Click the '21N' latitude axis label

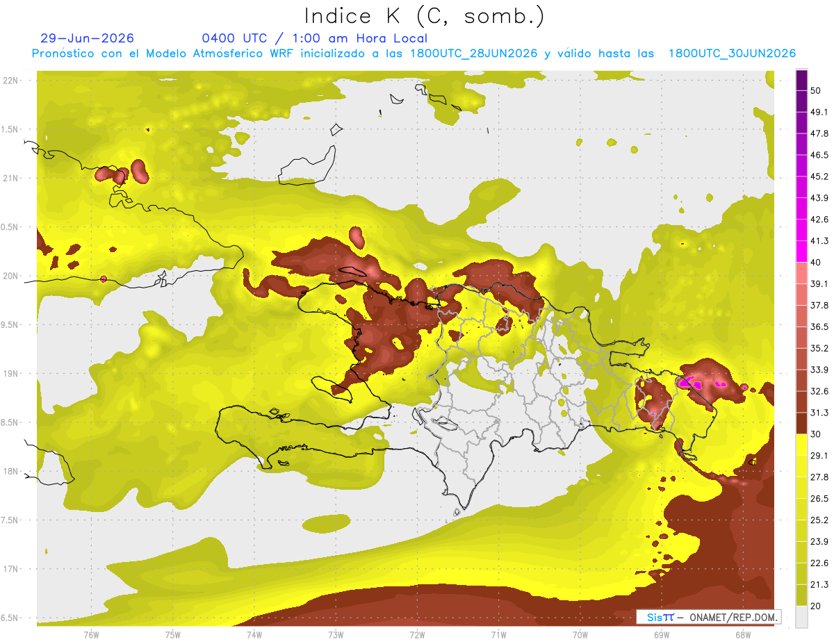10,178
